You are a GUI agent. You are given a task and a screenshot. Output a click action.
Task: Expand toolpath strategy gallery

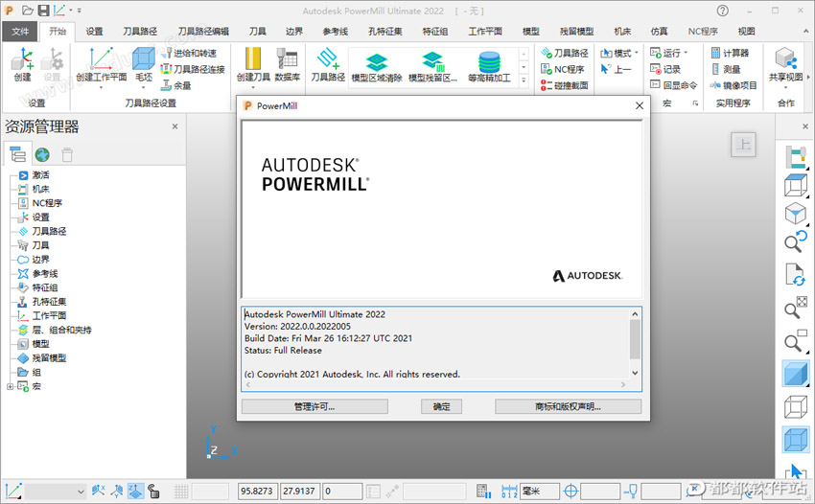[524, 80]
